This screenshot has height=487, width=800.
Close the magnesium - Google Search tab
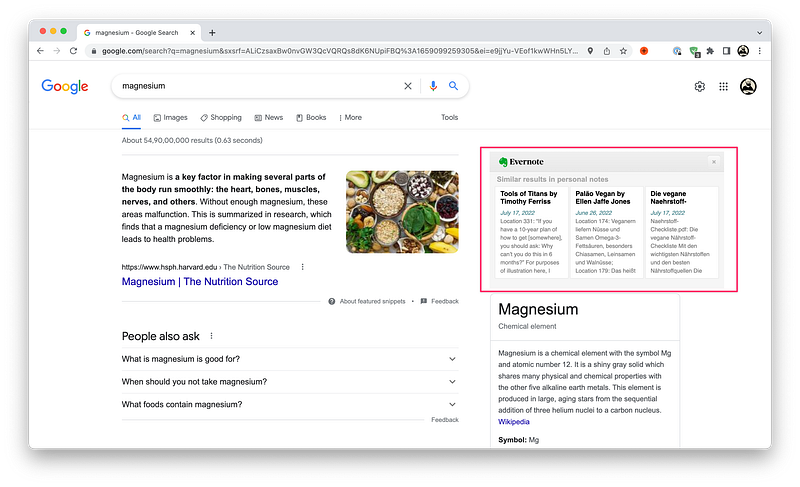tap(192, 33)
